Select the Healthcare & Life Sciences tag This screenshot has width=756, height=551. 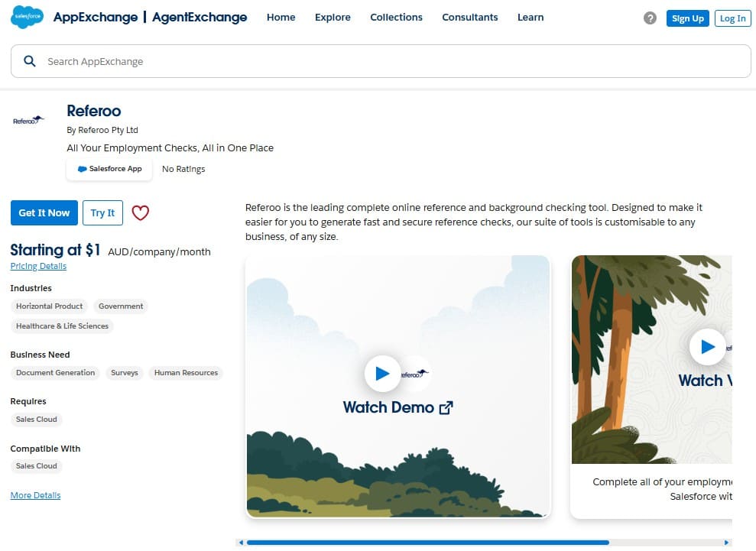[x=62, y=326]
